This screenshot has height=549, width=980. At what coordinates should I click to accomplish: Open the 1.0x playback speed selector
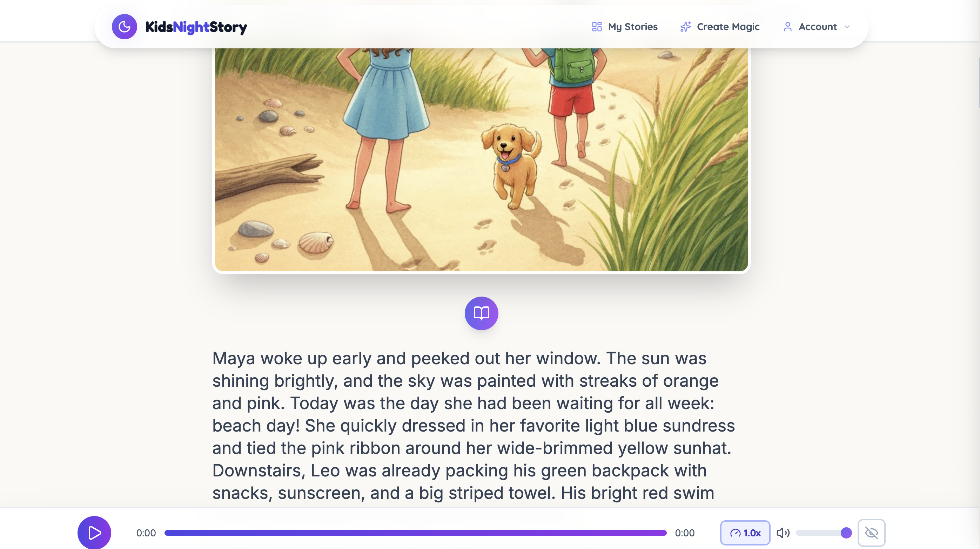click(745, 533)
